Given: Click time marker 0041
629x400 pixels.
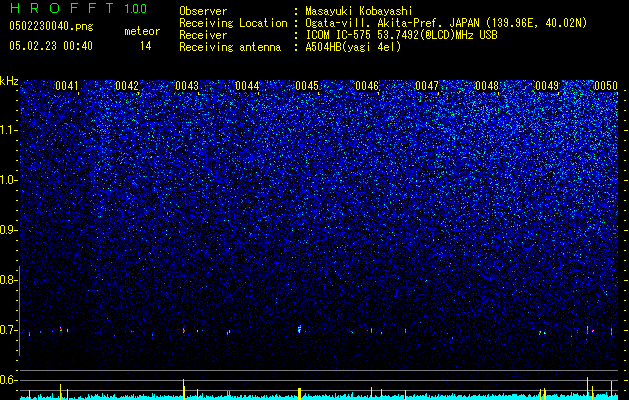Looking at the screenshot, I should (67, 86).
